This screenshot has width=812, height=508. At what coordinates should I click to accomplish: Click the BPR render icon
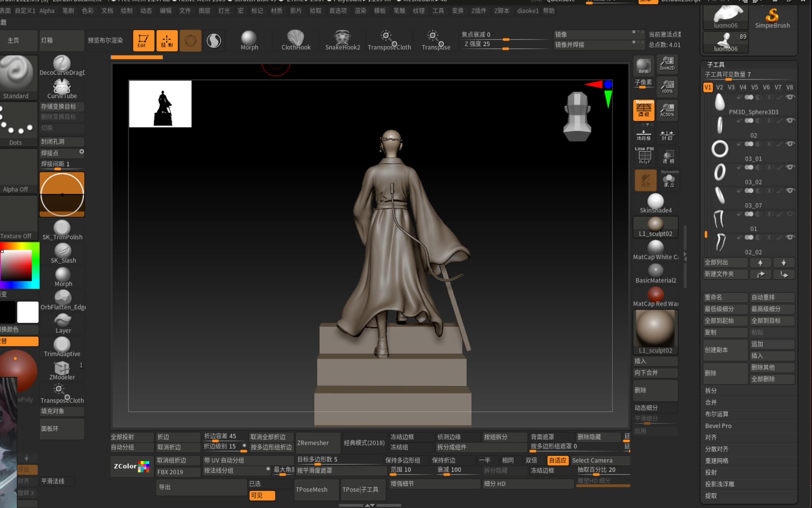[x=643, y=66]
